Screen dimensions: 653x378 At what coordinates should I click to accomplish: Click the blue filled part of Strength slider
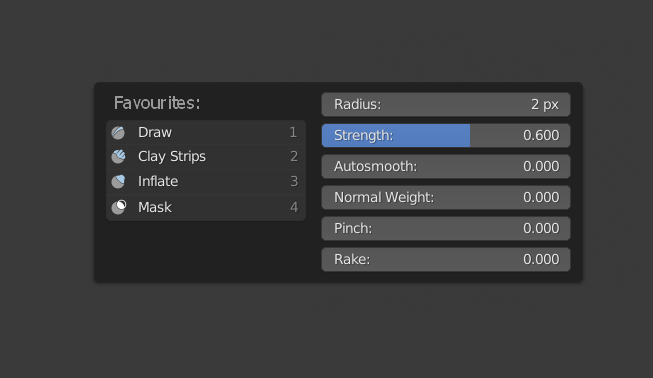click(396, 135)
